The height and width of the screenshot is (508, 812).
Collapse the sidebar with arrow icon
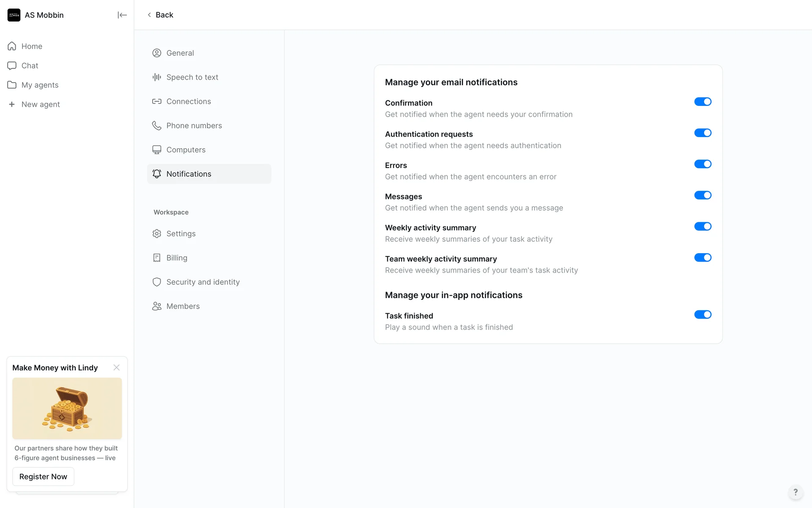[x=122, y=15]
